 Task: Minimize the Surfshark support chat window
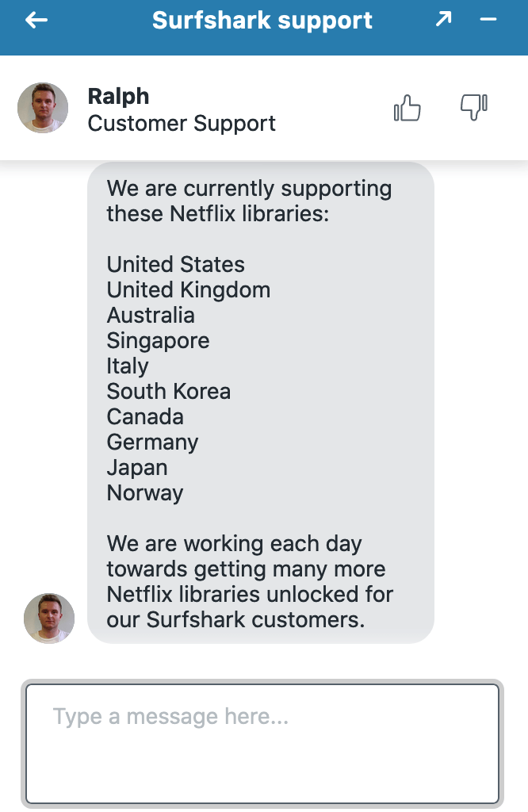[488, 20]
